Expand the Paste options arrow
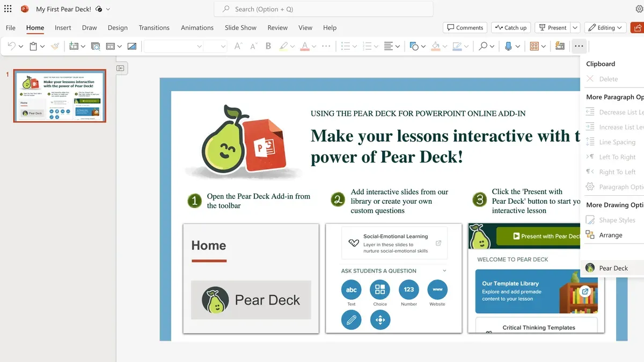This screenshot has height=362, width=644. point(42,47)
